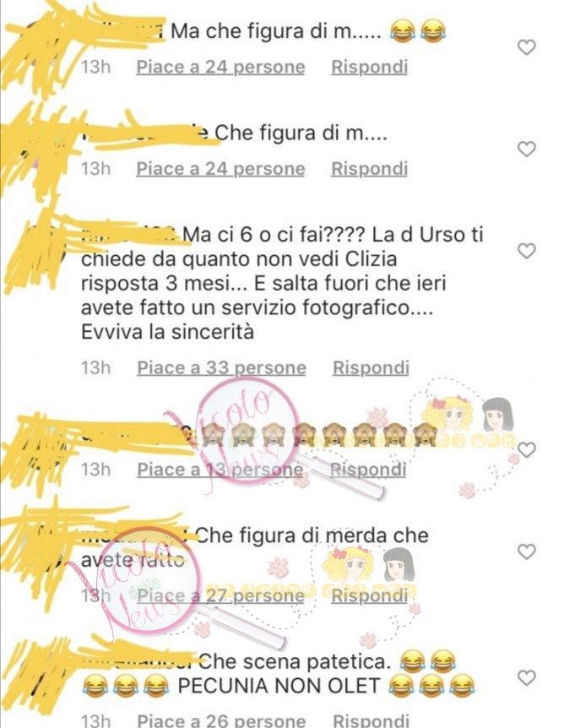569x728 pixels.
Task: Like the 'Che figura di merda' comment
Action: click(x=526, y=551)
